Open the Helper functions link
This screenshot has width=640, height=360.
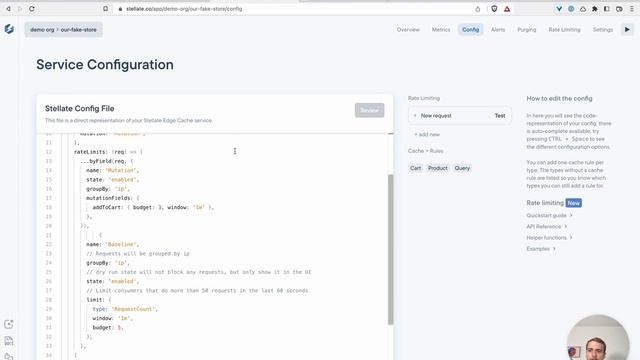tap(549, 237)
